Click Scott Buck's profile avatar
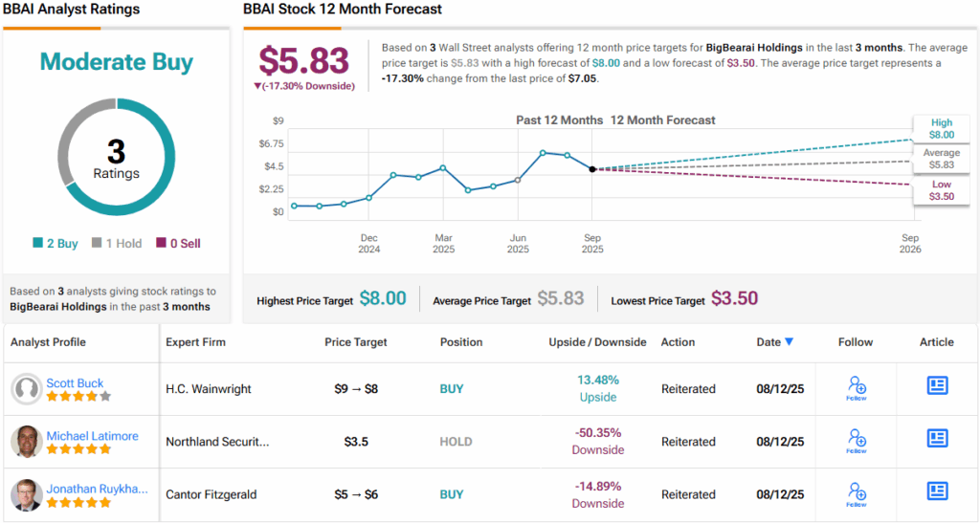Screen dimensions: 980x523 click(26, 389)
